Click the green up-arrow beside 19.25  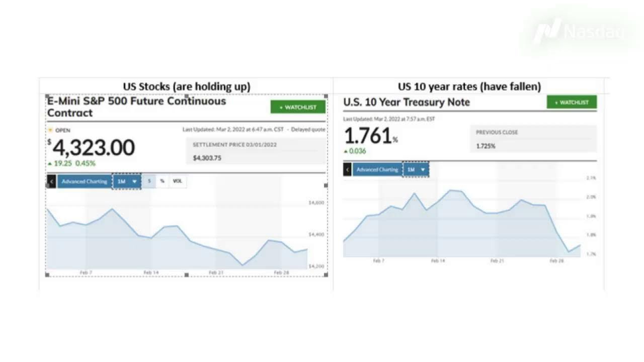click(x=50, y=163)
